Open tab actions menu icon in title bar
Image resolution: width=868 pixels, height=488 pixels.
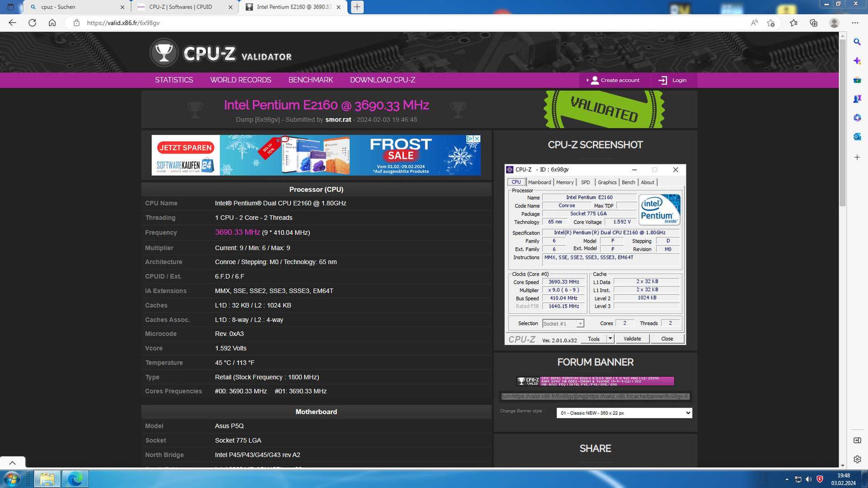coord(11,7)
